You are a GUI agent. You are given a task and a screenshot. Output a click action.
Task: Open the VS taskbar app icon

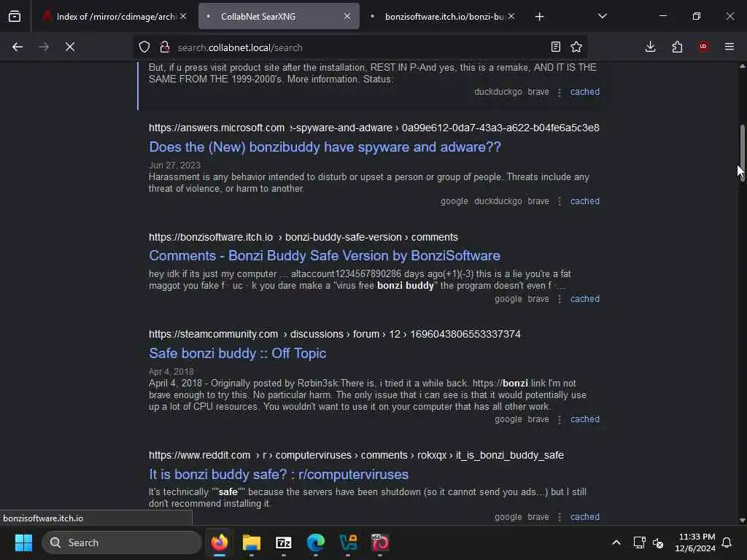click(x=348, y=542)
